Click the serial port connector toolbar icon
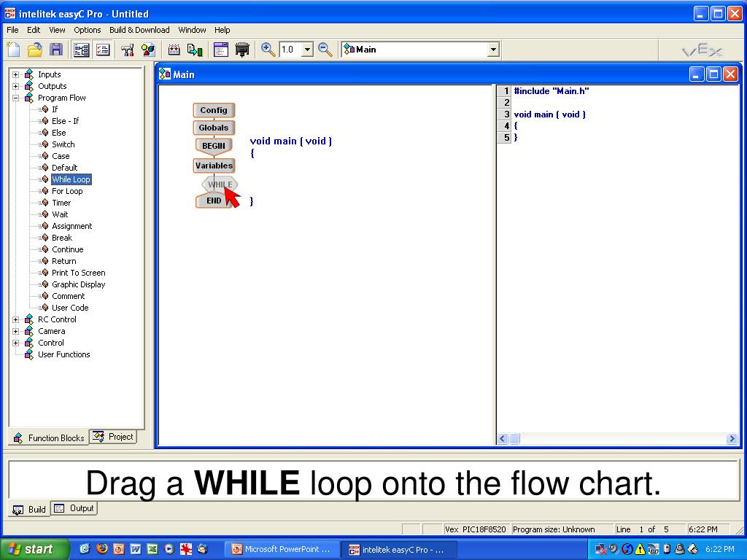This screenshot has width=747, height=560. pyautogui.click(x=242, y=49)
